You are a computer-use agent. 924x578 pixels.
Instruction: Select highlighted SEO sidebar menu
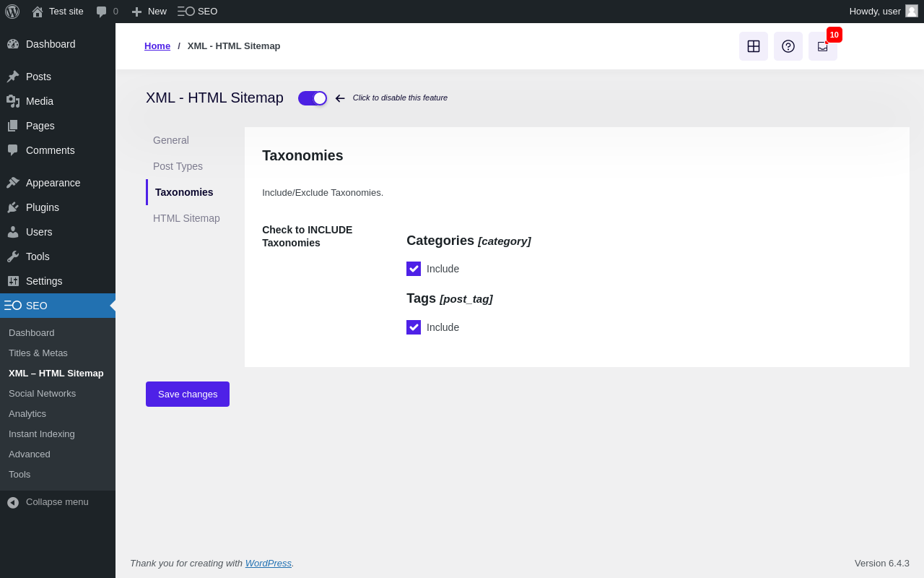click(x=58, y=306)
